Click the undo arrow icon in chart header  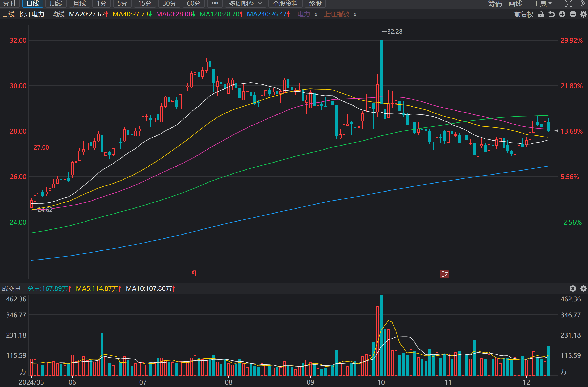[552, 14]
